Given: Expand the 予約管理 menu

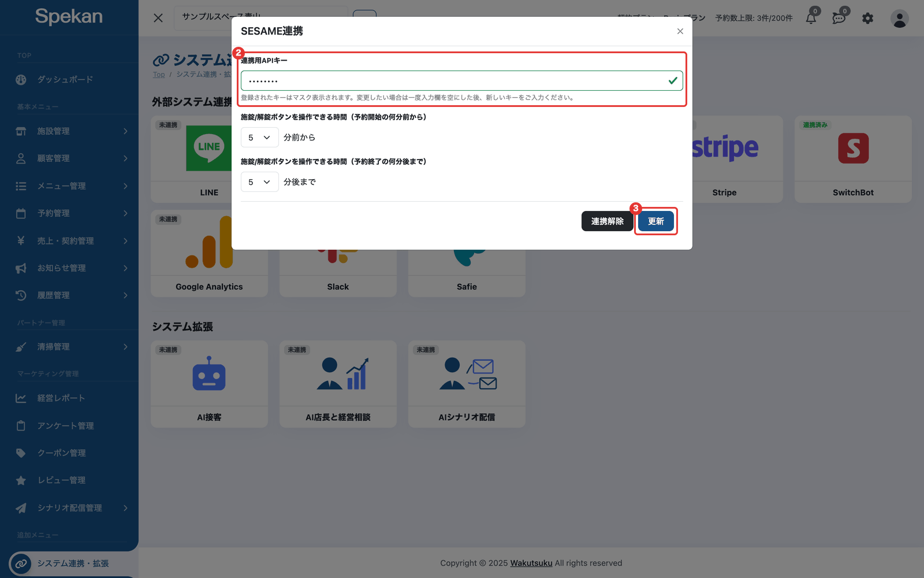Looking at the screenshot, I should (x=69, y=213).
